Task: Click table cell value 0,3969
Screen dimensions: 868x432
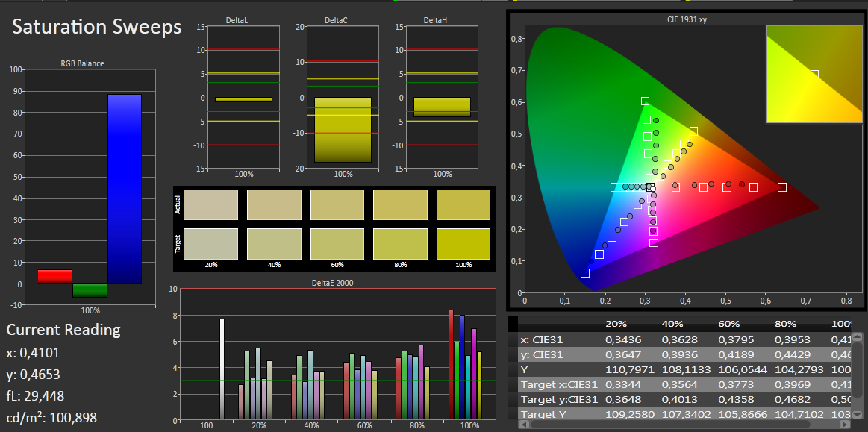Action: (x=793, y=384)
